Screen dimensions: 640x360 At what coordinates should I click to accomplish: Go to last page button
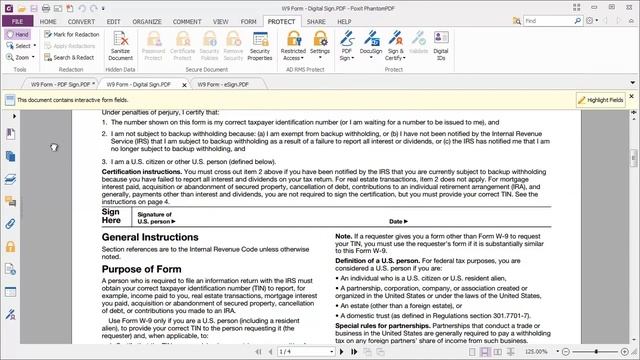(x=354, y=351)
